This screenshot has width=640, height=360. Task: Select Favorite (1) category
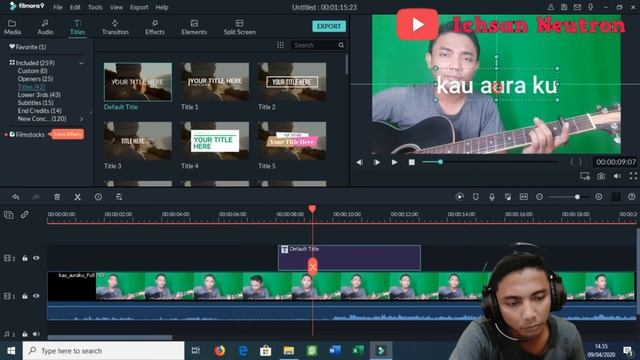pyautogui.click(x=28, y=47)
